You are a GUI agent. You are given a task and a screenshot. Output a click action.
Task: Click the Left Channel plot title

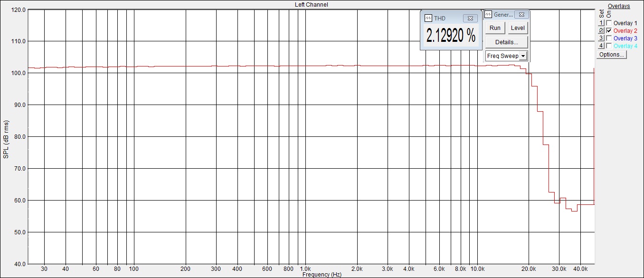pyautogui.click(x=311, y=5)
